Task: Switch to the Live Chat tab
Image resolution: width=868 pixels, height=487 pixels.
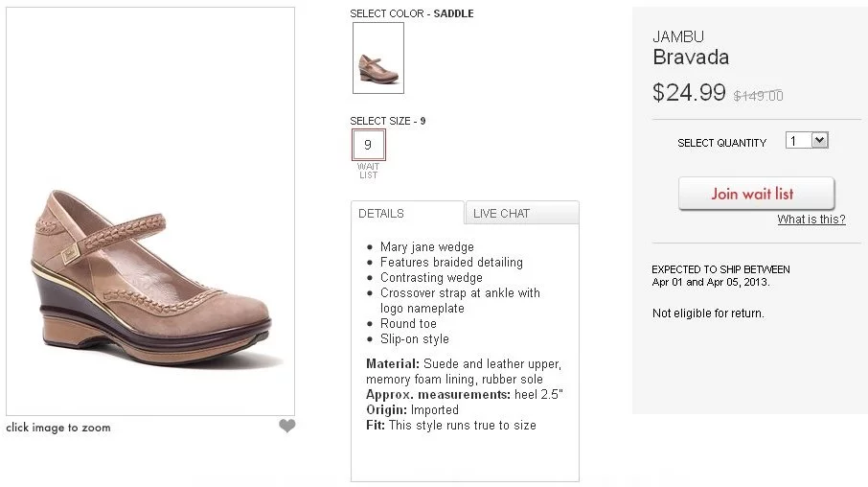Action: 521,213
